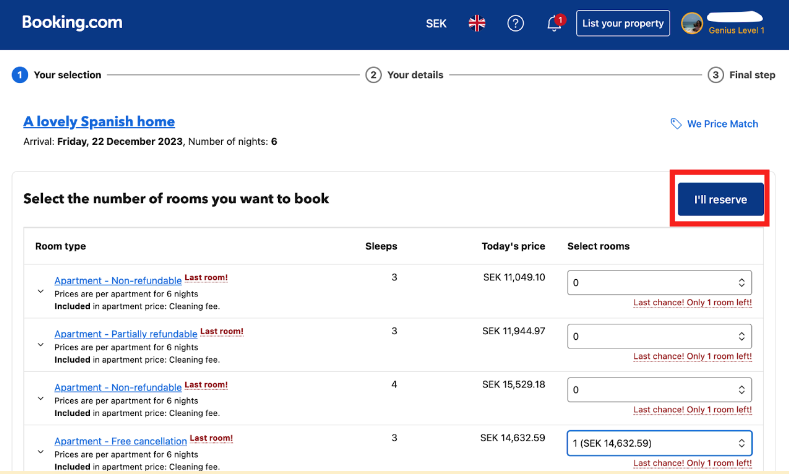Click the user profile avatar
Image resolution: width=789 pixels, height=474 pixels.
[x=692, y=23]
